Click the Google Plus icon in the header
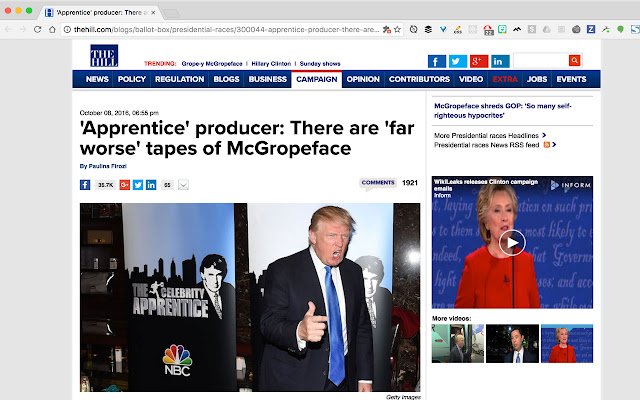The image size is (640, 400). click(x=479, y=62)
